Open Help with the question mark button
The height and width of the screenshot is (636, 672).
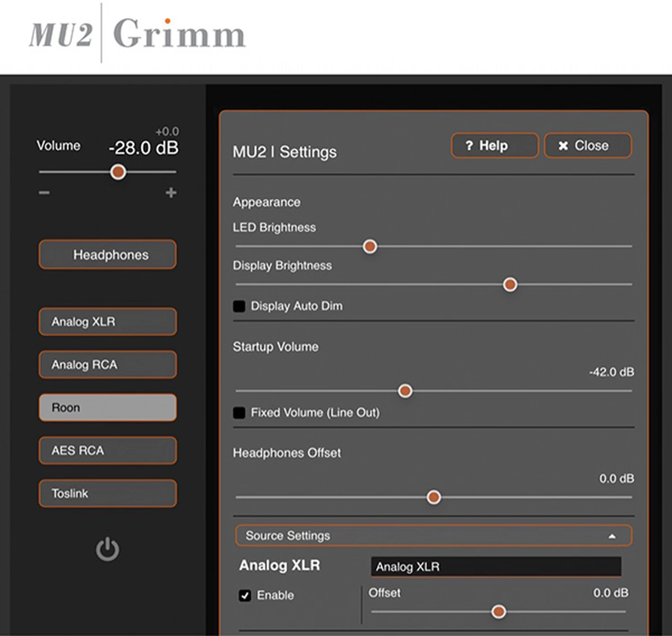(494, 146)
